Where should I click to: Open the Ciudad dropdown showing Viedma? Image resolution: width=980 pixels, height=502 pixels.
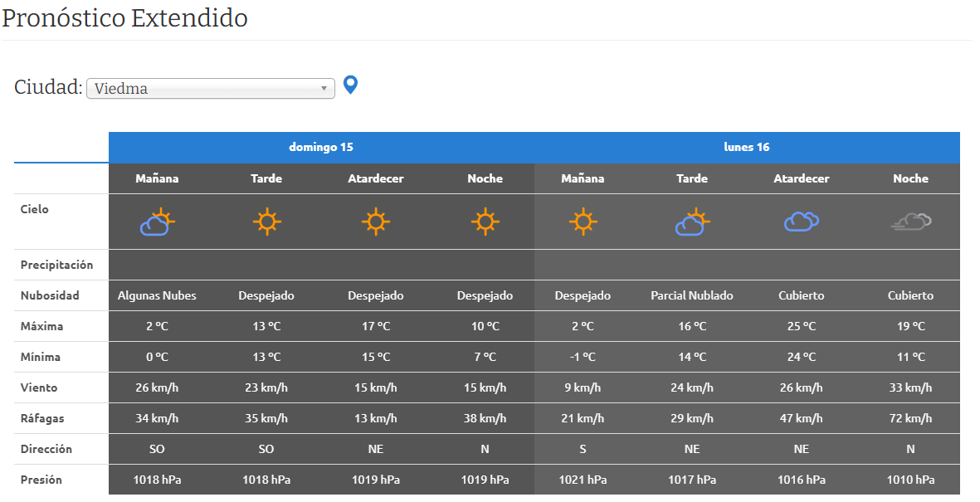(211, 88)
